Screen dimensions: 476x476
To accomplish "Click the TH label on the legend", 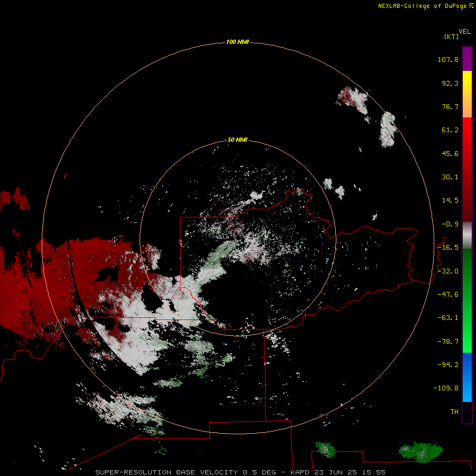I will (454, 412).
